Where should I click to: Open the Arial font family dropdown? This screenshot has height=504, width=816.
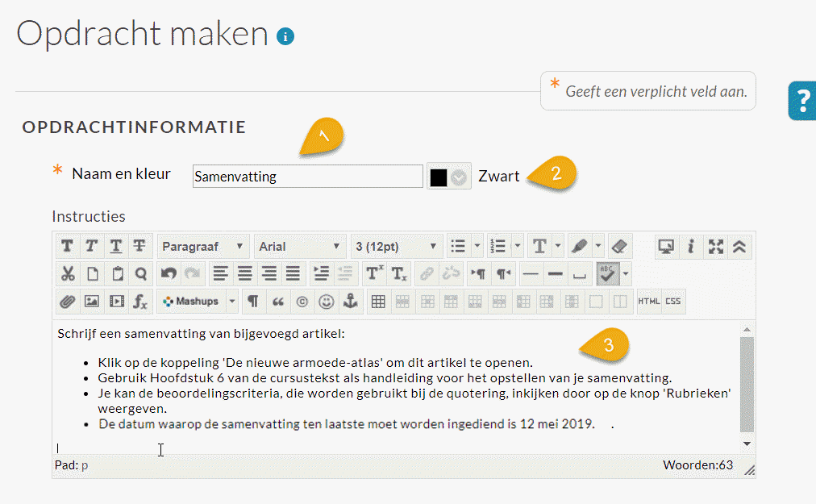[300, 246]
